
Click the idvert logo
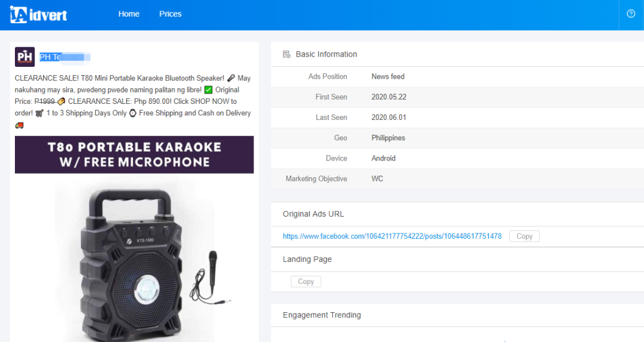38,14
